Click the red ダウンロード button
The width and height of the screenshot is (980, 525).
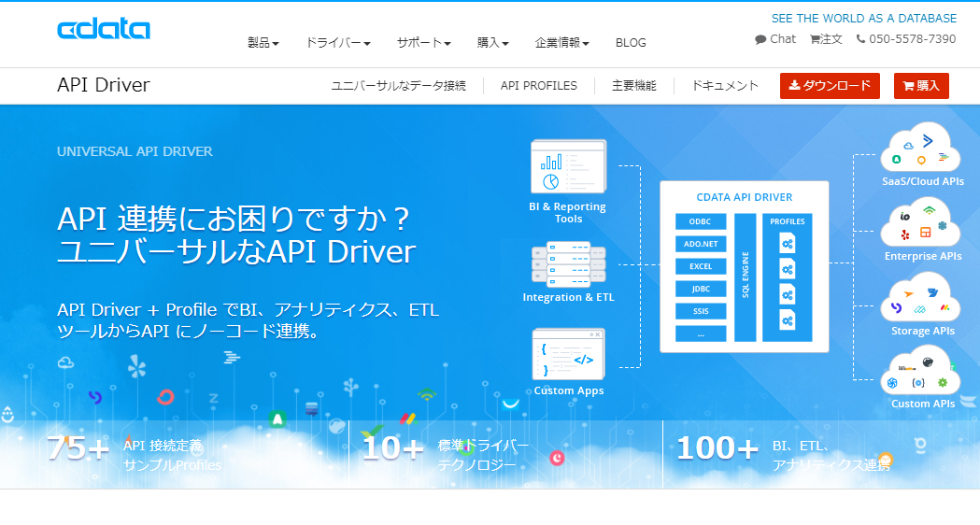tap(830, 86)
